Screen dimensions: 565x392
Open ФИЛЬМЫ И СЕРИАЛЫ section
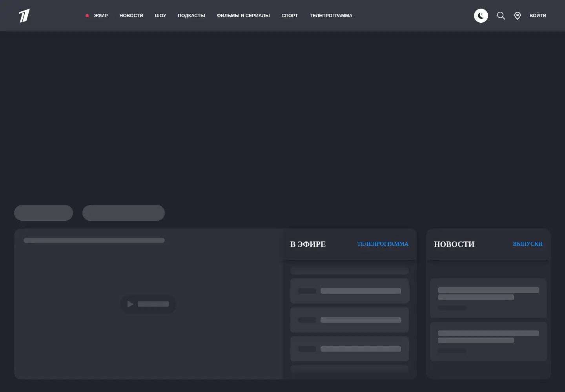[243, 16]
